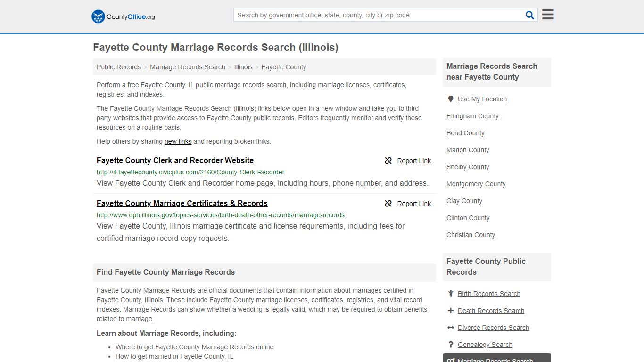The height and width of the screenshot is (362, 644).
Task: Open Clinton County marriage records
Action: 468,218
